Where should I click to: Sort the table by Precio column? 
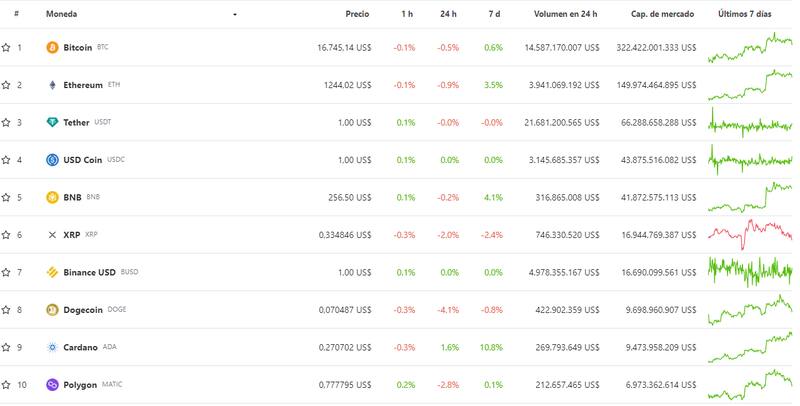[x=357, y=15]
